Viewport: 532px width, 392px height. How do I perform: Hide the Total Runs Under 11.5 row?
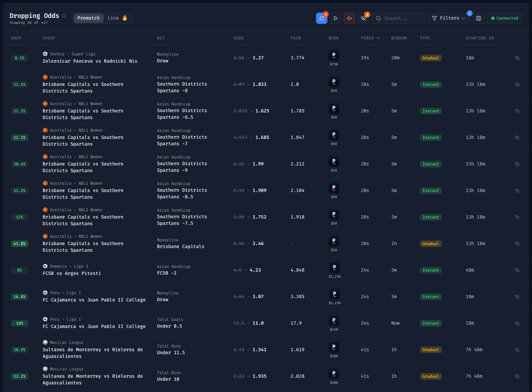(x=517, y=350)
